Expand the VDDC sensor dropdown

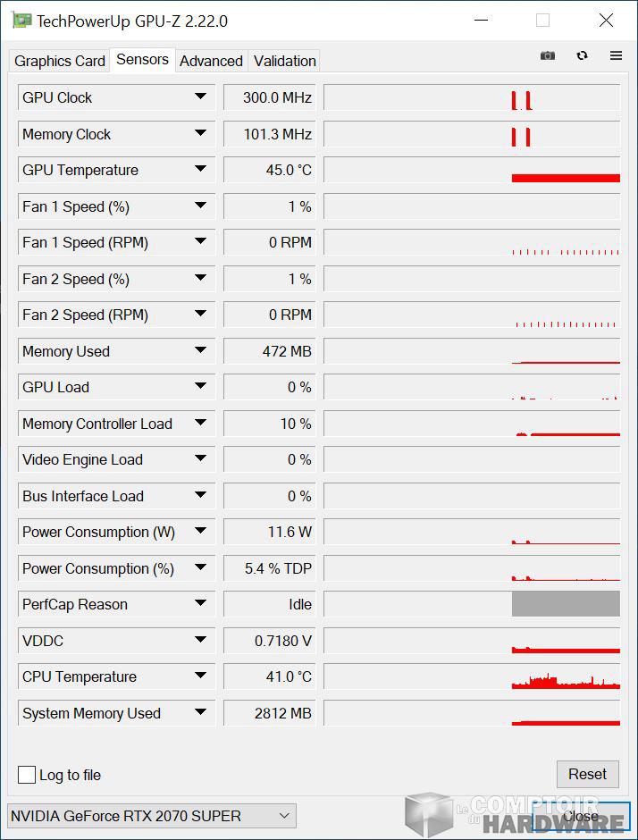[x=203, y=641]
